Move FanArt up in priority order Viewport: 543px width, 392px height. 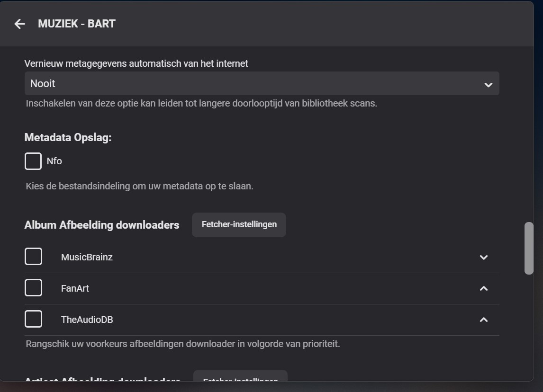click(483, 288)
